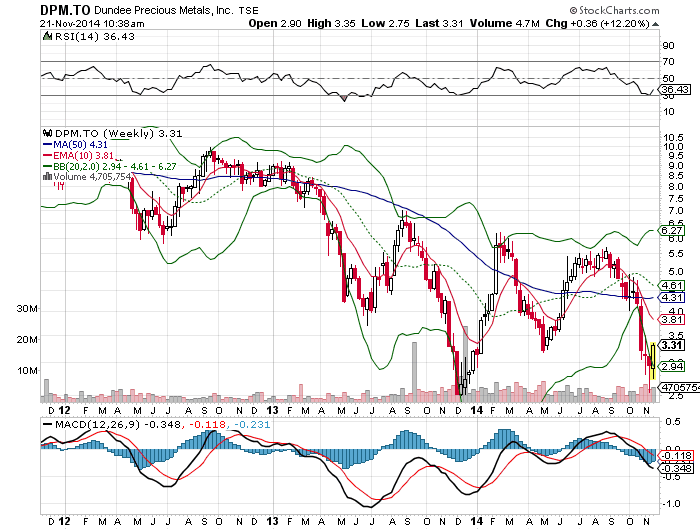Image resolution: width=700 pixels, height=530 pixels.
Task: Click the 13 year label under price chart
Action: click(x=272, y=410)
